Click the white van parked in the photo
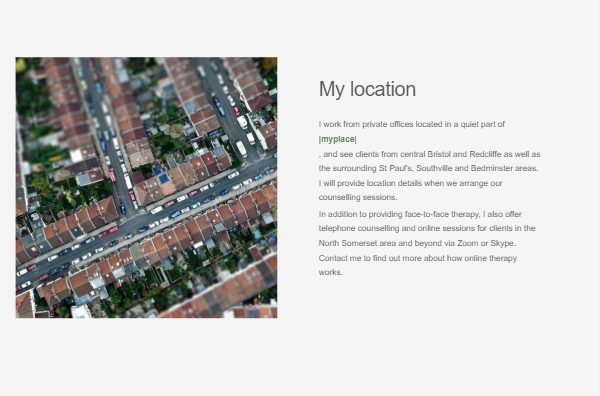Image resolution: width=600 pixels, height=396 pixels. [241, 148]
